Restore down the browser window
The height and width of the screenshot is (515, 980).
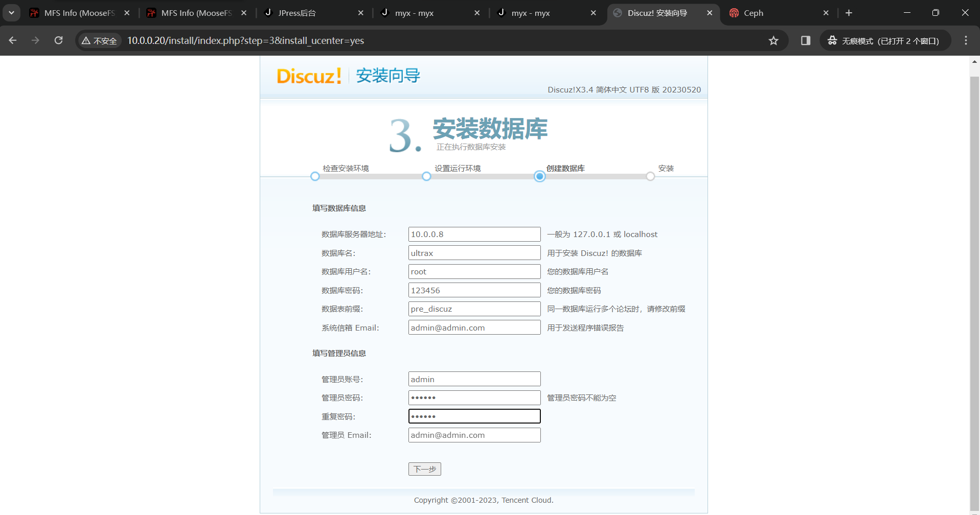click(x=936, y=13)
